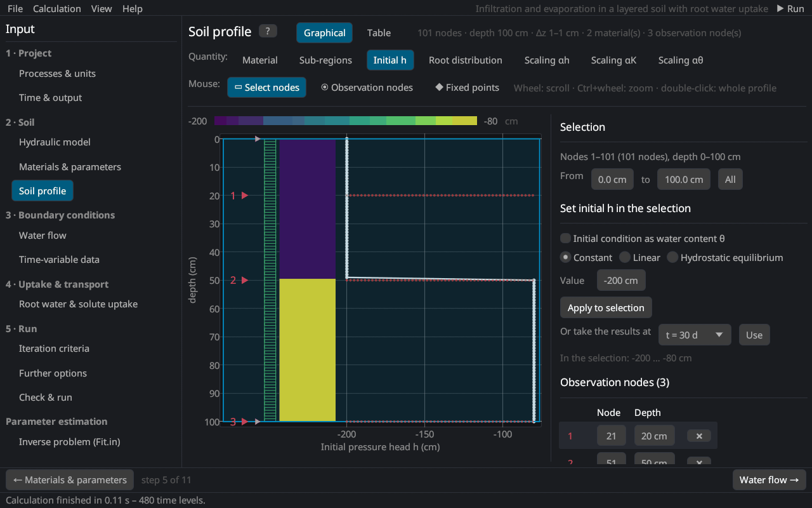Open the File menu
This screenshot has width=812, height=508.
[x=15, y=9]
